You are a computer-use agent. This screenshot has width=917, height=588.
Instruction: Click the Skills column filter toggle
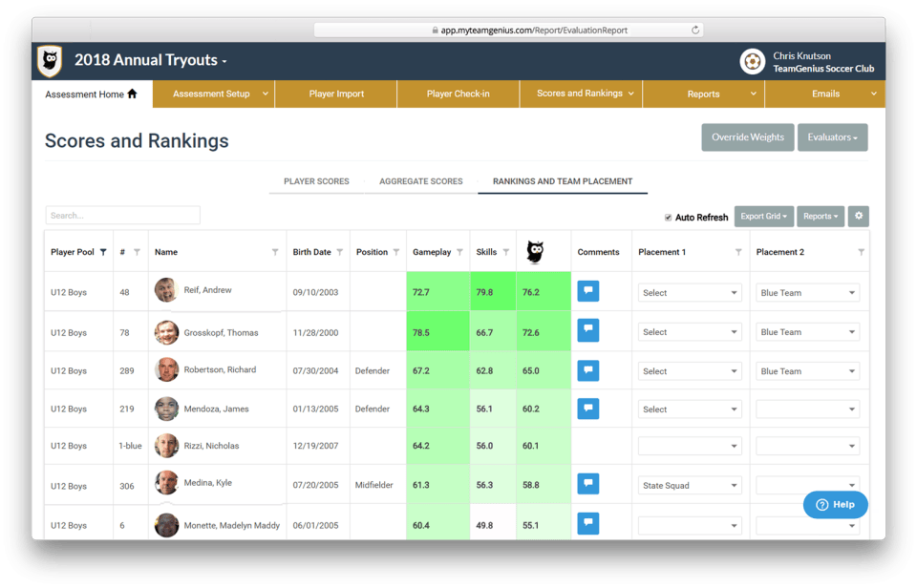point(507,251)
